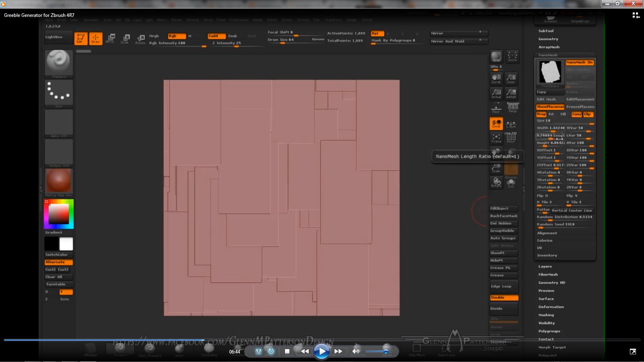The height and width of the screenshot is (362, 644).
Task: Open the Polygroups sub-palette
Action: pyautogui.click(x=549, y=331)
